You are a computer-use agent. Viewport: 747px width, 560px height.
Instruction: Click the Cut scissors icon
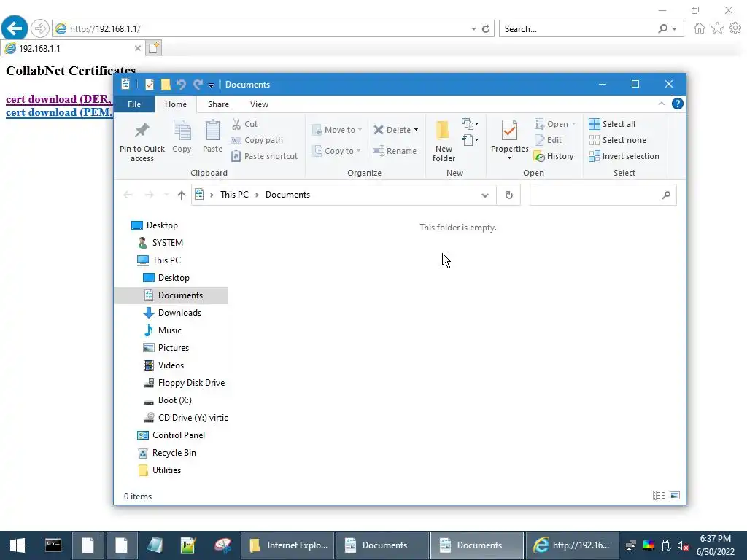click(236, 124)
